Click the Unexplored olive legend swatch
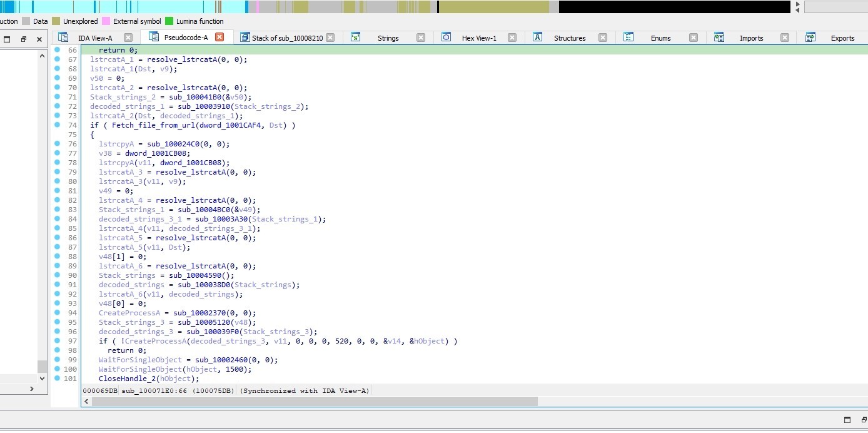868x433 pixels. click(x=56, y=21)
